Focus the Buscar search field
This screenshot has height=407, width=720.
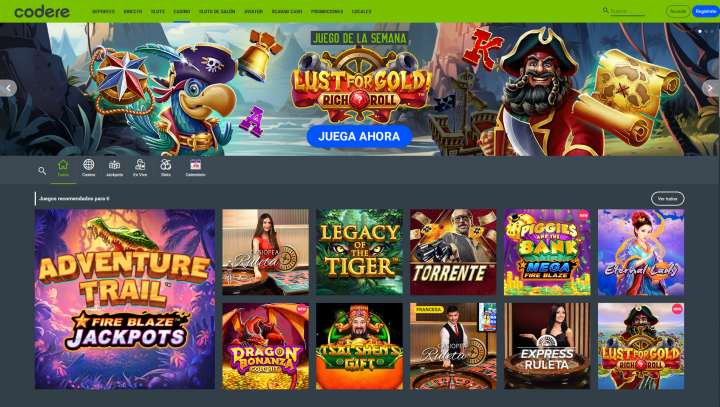tap(627, 11)
